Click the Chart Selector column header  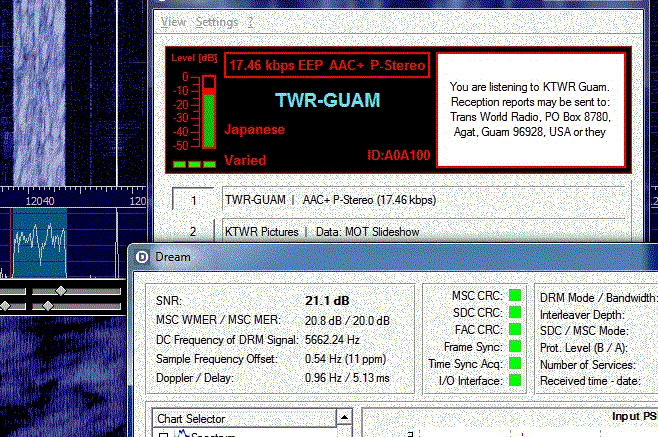(x=244, y=418)
